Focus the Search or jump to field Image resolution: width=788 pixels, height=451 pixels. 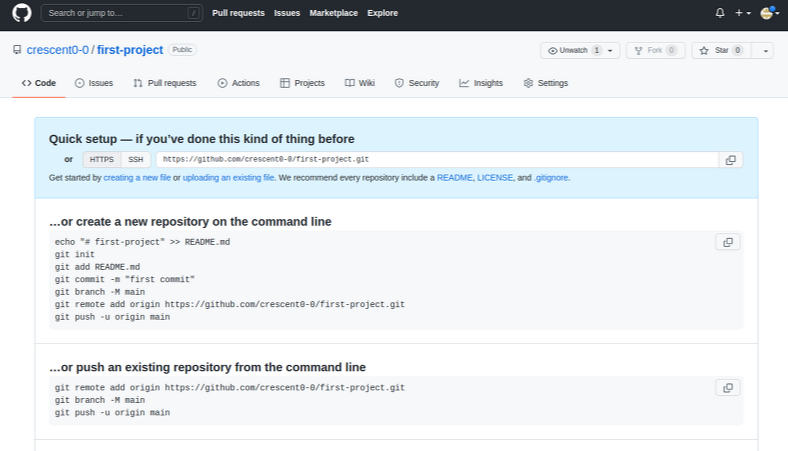click(122, 13)
